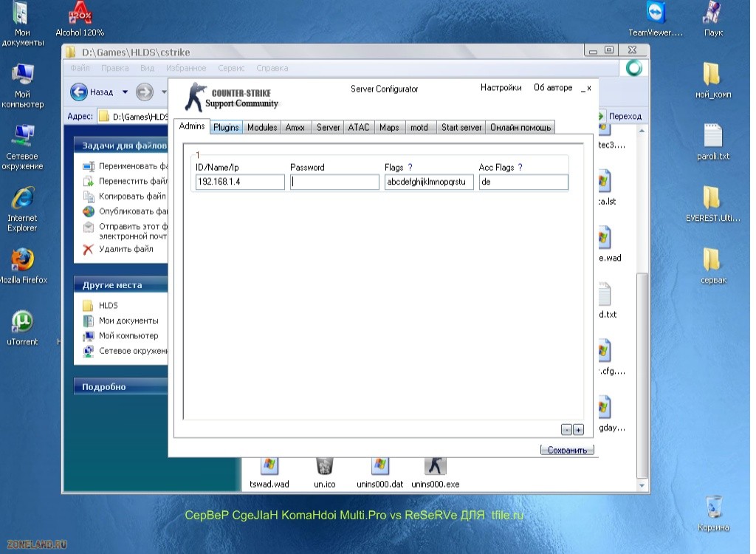
Task: Click the Переход go button in Explorer
Action: pos(620,116)
